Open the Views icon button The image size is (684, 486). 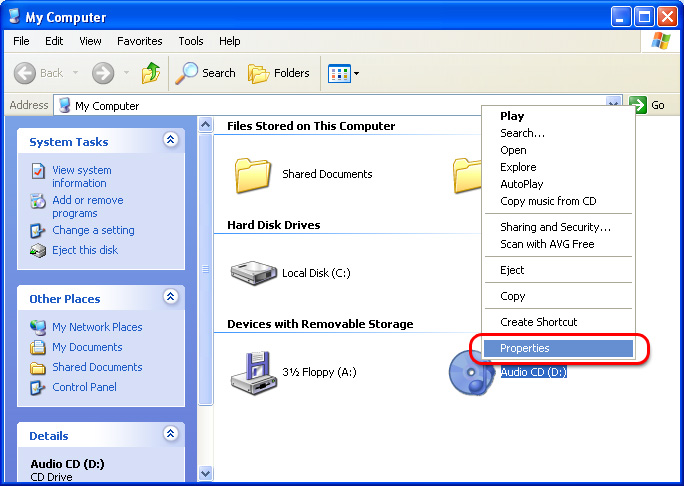click(x=339, y=73)
